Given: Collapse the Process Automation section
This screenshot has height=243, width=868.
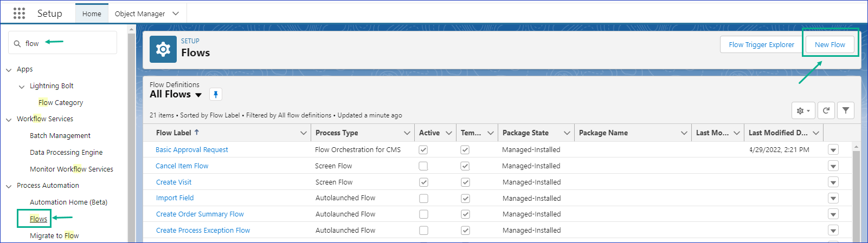Looking at the screenshot, I should pos(9,186).
